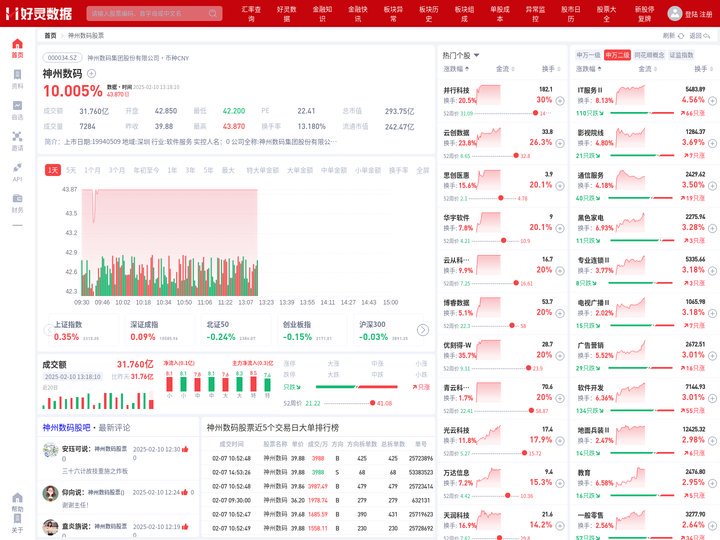The image size is (720, 540).
Task: Add 并行科技 with its plus icon
Action: [560, 101]
